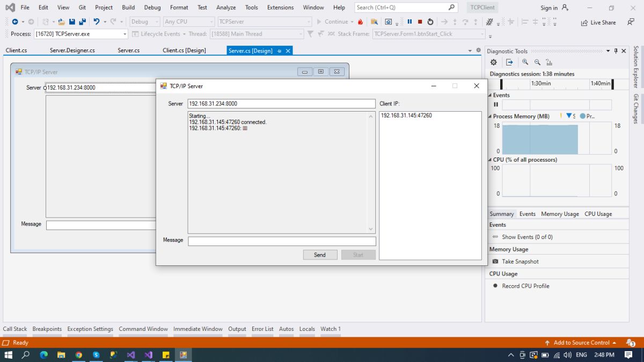Screen dimensions: 644x362
Task: Zoom out on the diagnostics timeline
Action: point(537,62)
